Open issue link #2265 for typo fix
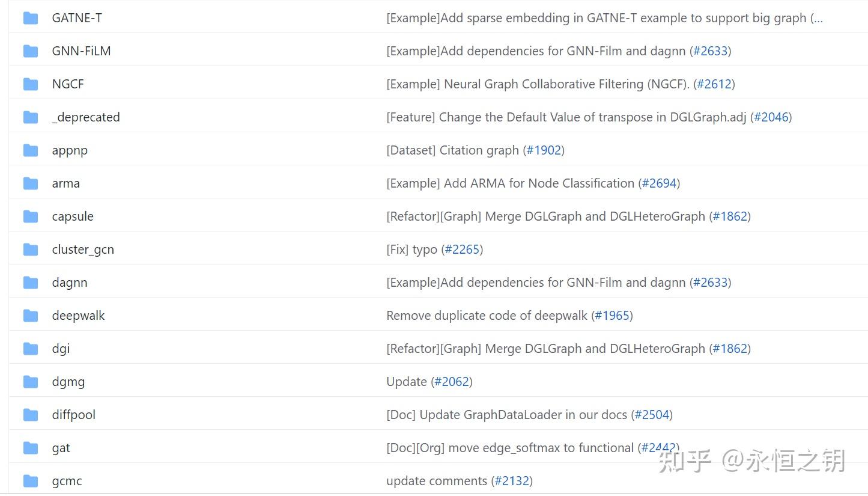The width and height of the screenshot is (868, 496). [462, 250]
